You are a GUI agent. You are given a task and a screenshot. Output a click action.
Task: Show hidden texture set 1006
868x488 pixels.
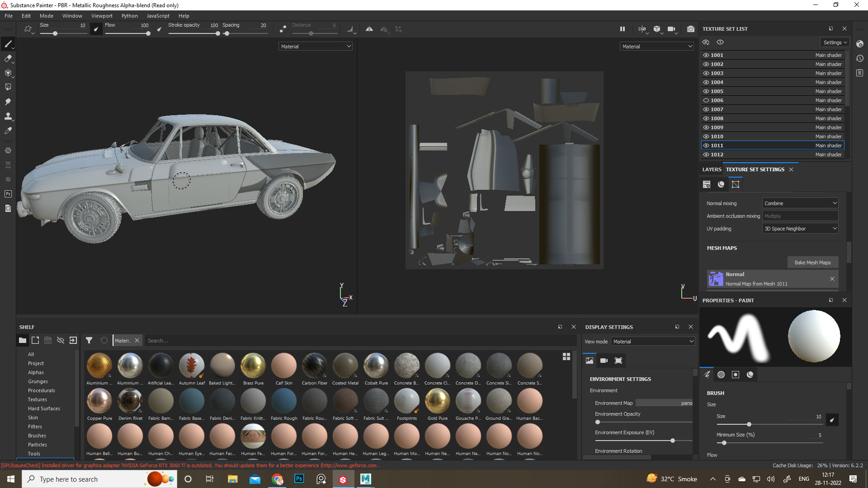706,100
